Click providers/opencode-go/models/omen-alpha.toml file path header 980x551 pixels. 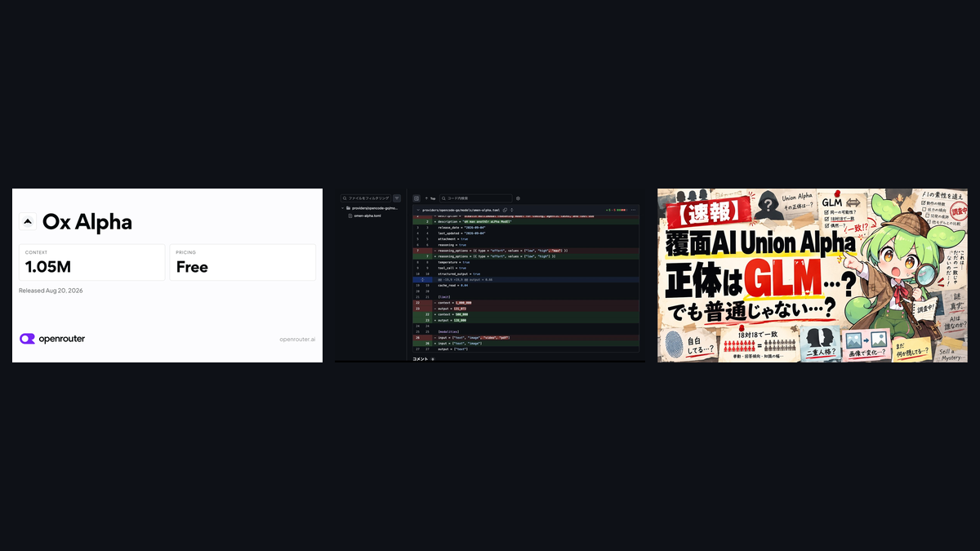461,210
